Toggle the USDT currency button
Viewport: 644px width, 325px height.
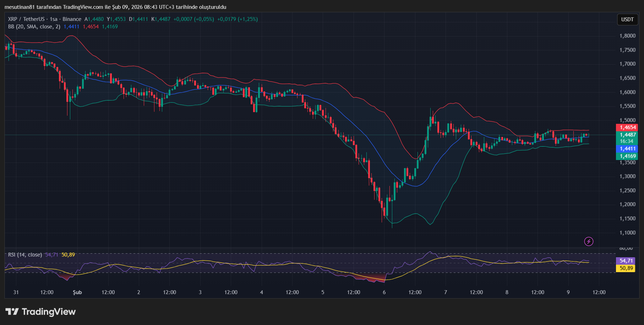click(627, 20)
